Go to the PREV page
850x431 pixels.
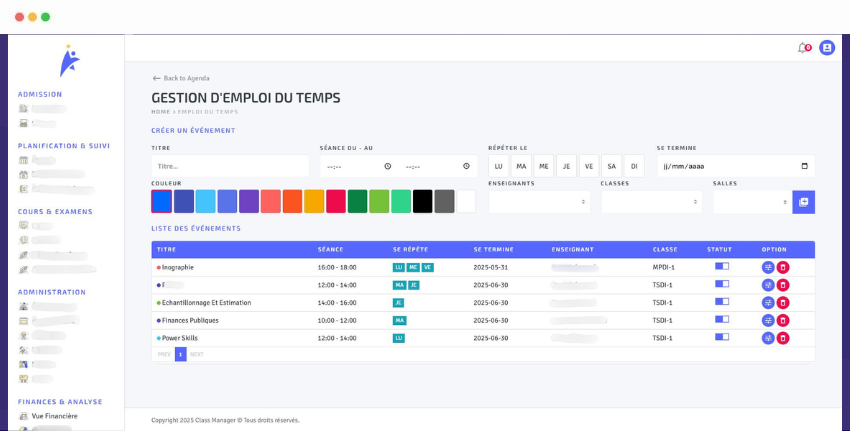pyautogui.click(x=164, y=355)
